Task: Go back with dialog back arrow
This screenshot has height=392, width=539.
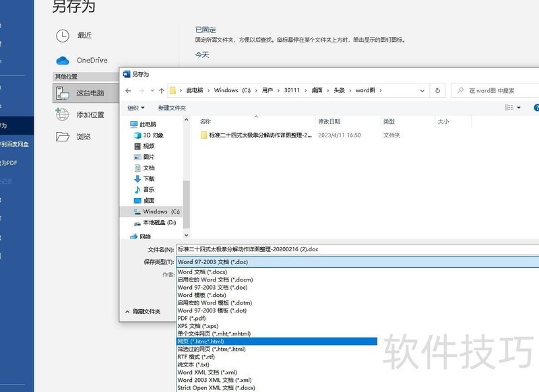Action: [128, 91]
